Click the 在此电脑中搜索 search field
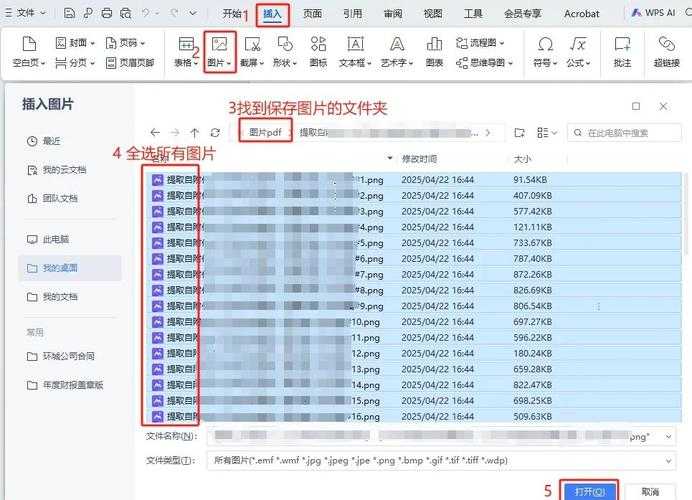The height and width of the screenshot is (500, 692). [x=624, y=133]
